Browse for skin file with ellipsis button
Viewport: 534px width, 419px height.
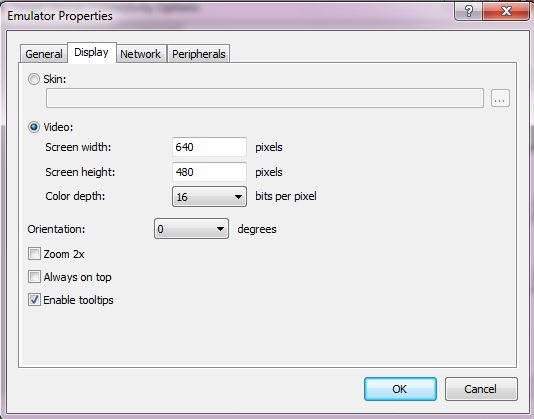(500, 98)
